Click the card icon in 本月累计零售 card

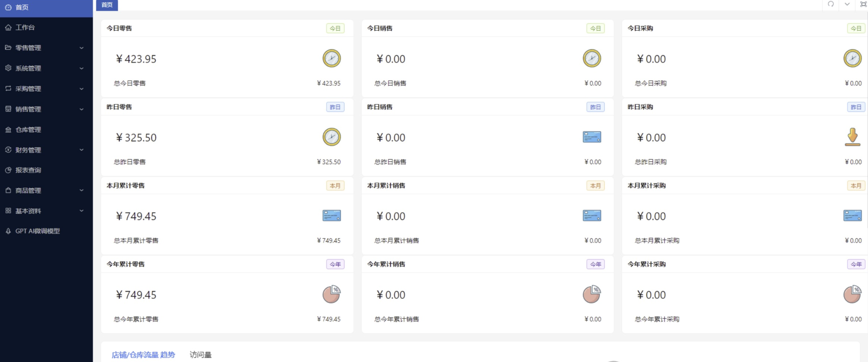(x=332, y=216)
